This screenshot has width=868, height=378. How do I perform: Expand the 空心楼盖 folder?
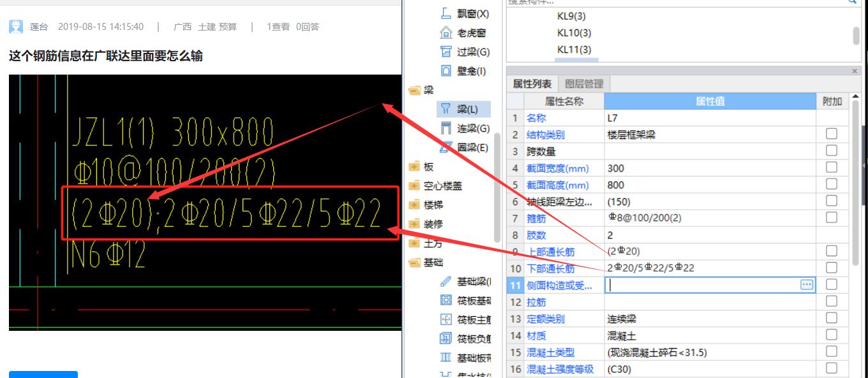[415, 186]
